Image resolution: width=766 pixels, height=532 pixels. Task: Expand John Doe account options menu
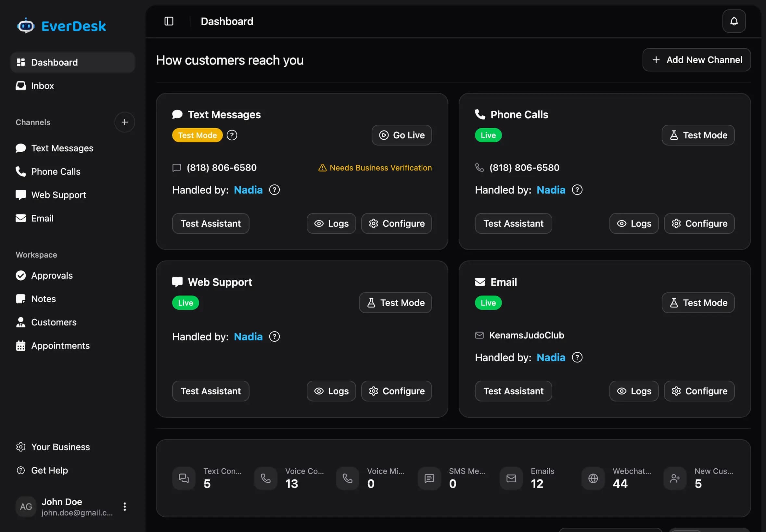click(125, 506)
